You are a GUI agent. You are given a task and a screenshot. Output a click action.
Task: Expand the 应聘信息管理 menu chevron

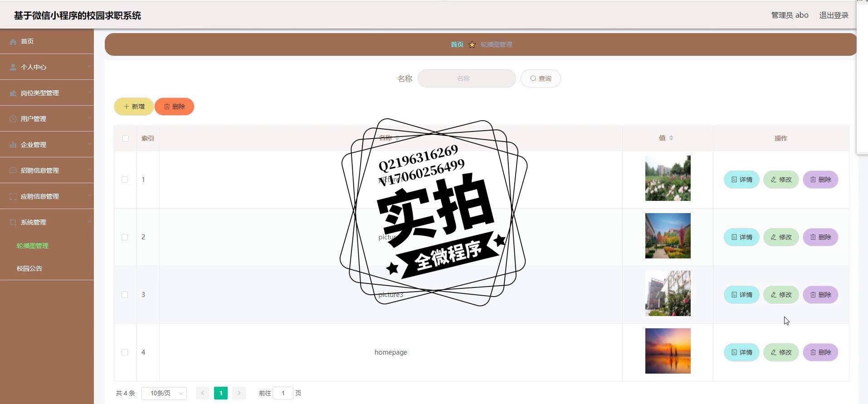[x=89, y=196]
